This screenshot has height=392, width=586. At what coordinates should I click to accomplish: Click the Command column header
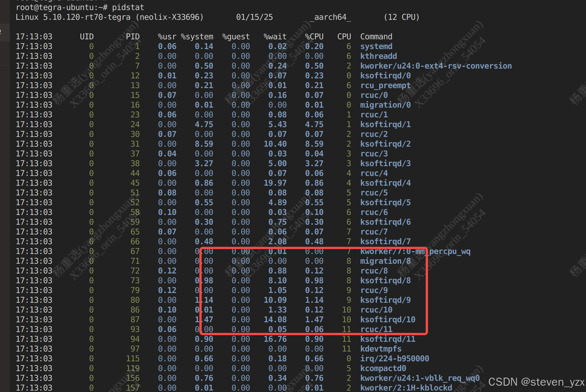[376, 37]
